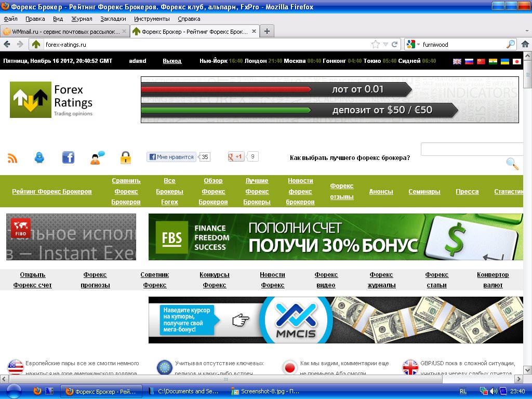Go forward with browser forward arrow
The width and height of the screenshot is (532, 399).
[x=20, y=44]
